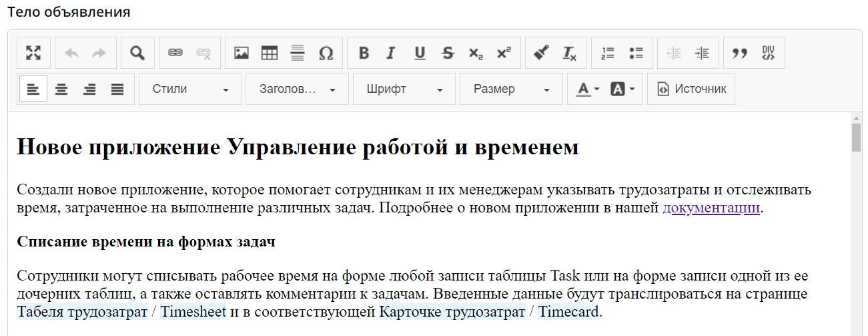Open the Размер size dropdown

tap(511, 90)
